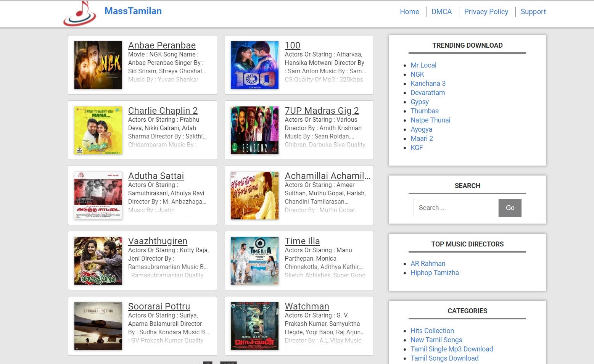Open Hiphop Tamizha under Top Music Directors

(435, 273)
